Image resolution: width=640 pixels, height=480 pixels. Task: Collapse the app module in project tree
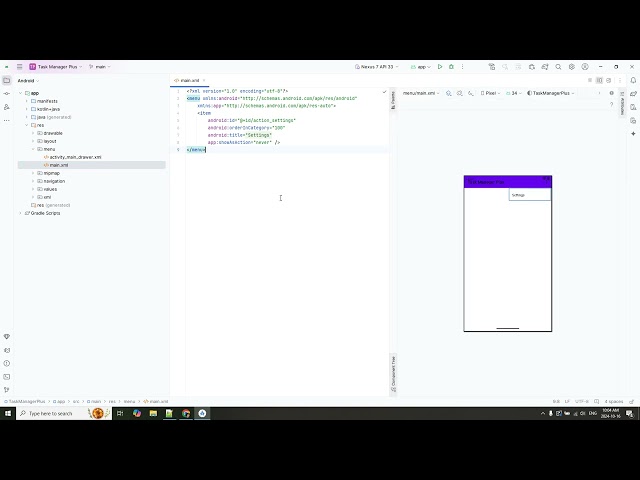20,93
